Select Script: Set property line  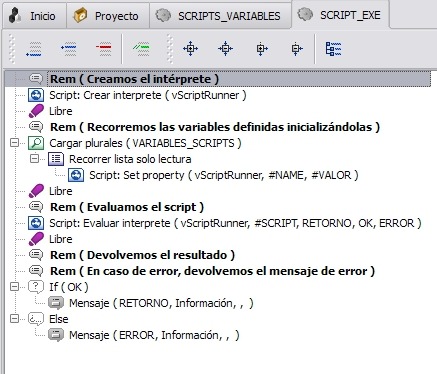224,175
